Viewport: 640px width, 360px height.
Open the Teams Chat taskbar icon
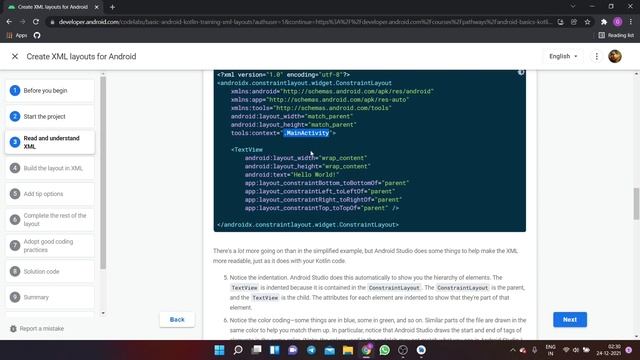(293, 350)
